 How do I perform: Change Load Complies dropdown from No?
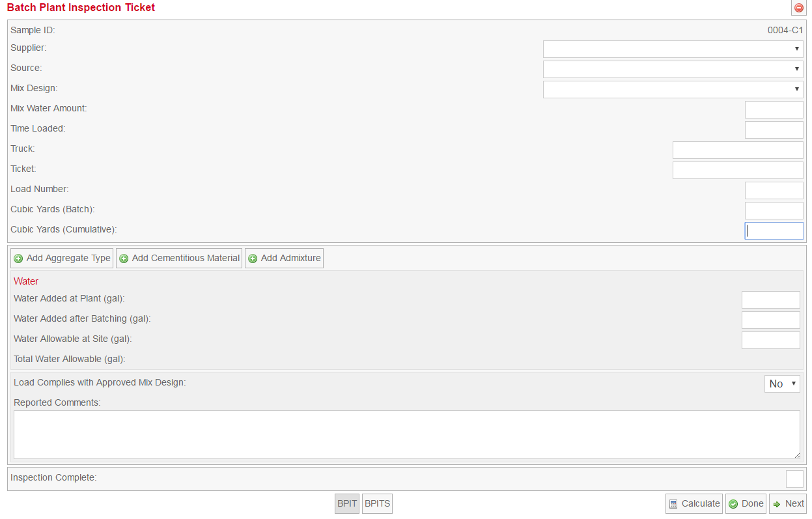[x=782, y=384]
